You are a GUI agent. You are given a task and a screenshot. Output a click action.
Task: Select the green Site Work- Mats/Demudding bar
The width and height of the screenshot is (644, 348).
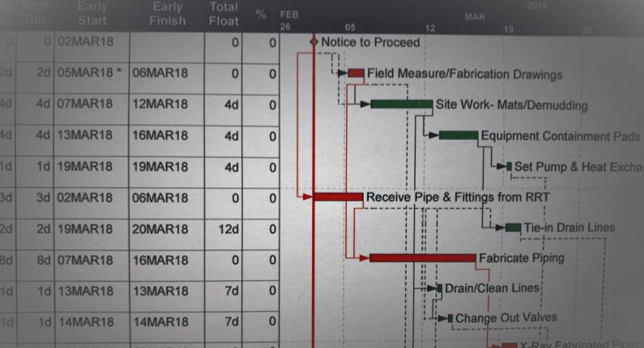(x=402, y=104)
